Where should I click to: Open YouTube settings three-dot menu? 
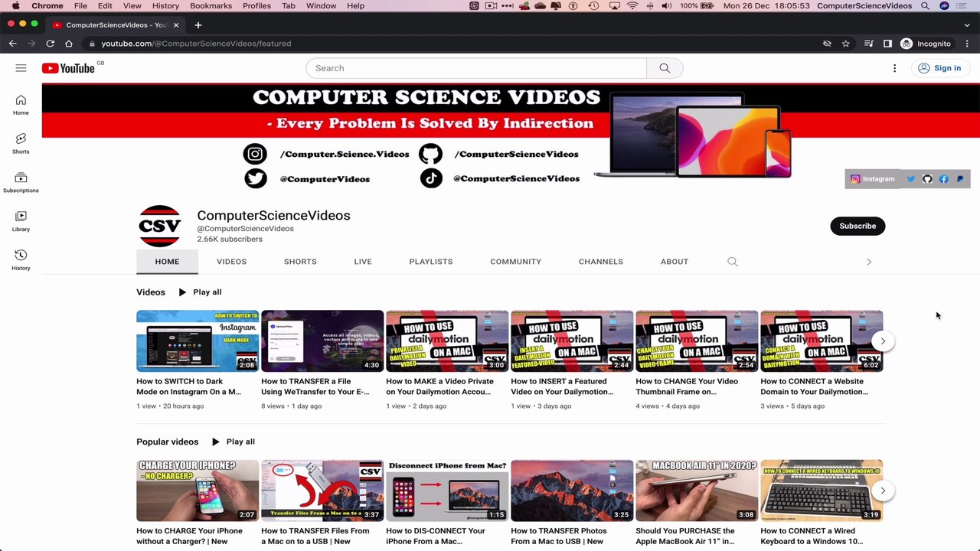[894, 68]
